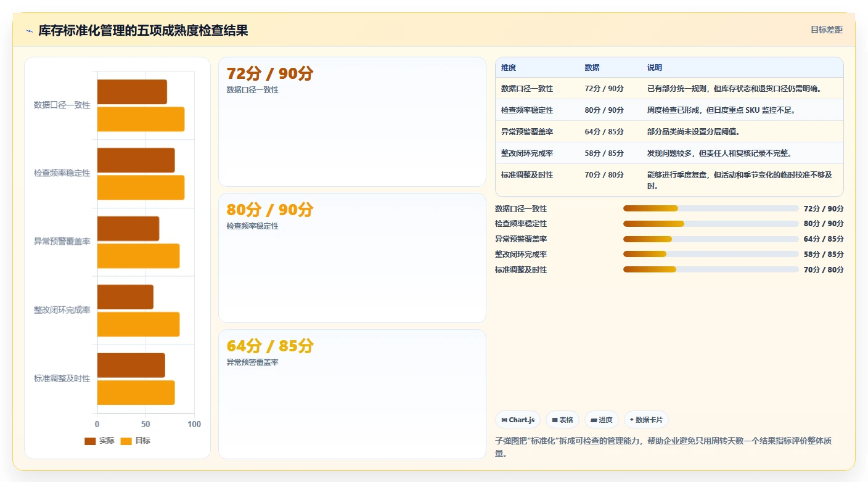Click table value 58分 / 85分
This screenshot has width=868, height=482.
tap(604, 153)
